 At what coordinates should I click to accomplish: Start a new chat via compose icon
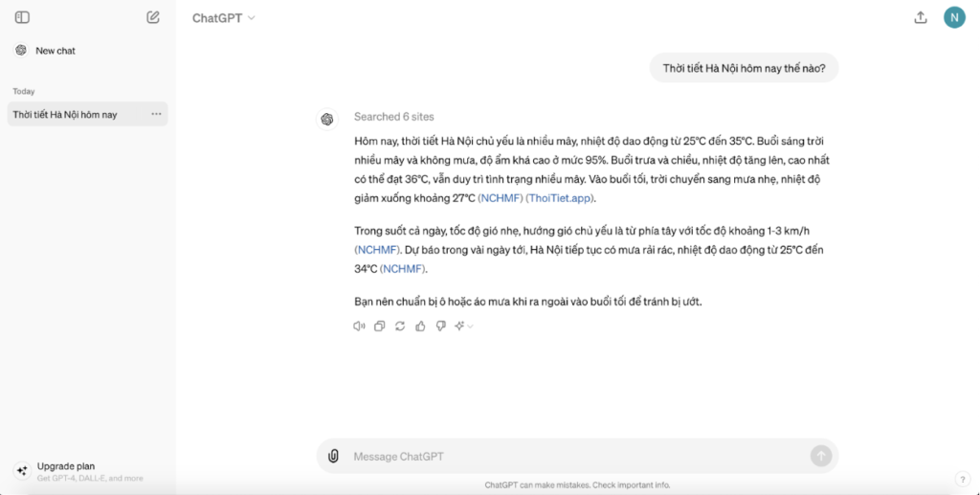(x=153, y=17)
